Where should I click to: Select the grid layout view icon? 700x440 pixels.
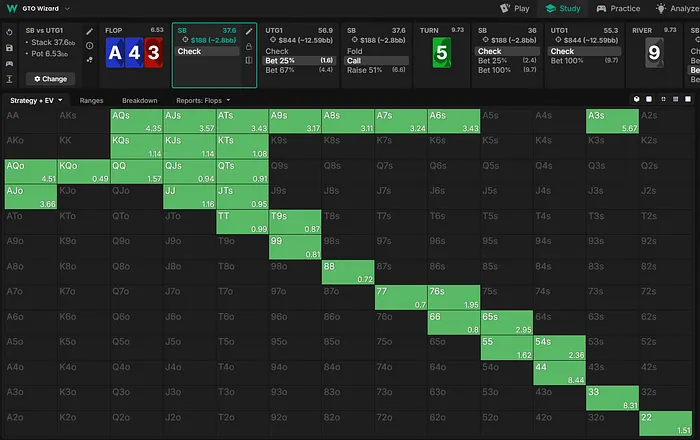coord(675,99)
